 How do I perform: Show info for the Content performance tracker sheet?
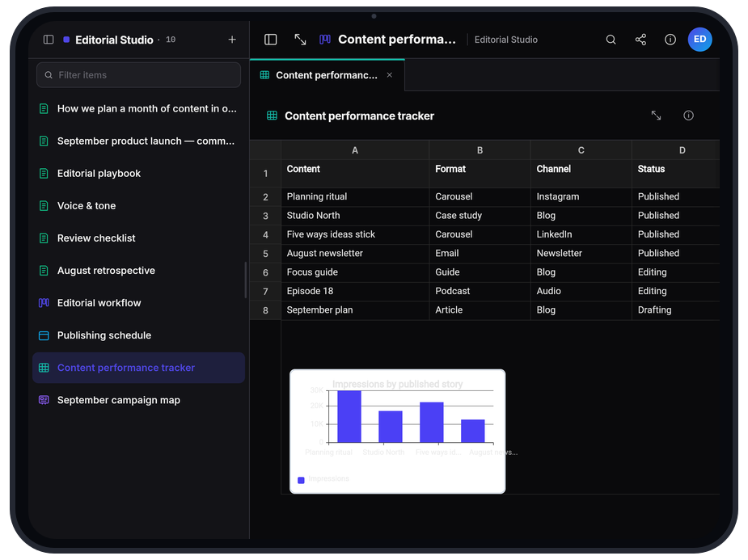coord(688,116)
